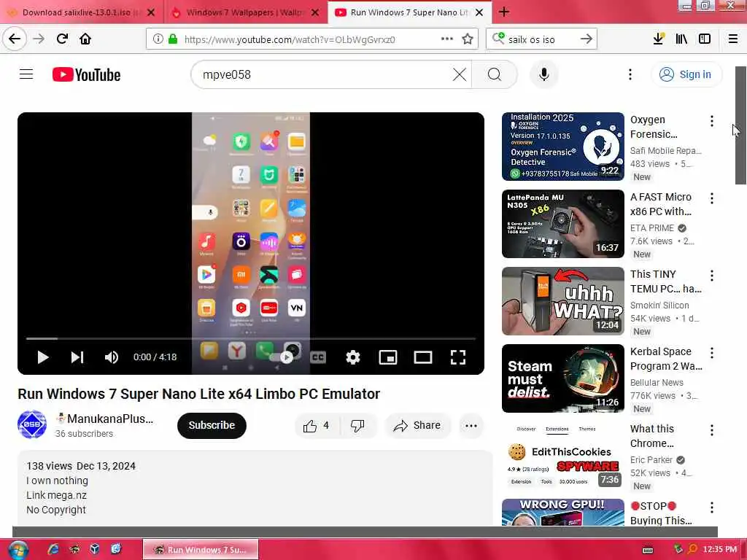Open the browser home page
The height and width of the screenshot is (560, 747).
point(85,39)
